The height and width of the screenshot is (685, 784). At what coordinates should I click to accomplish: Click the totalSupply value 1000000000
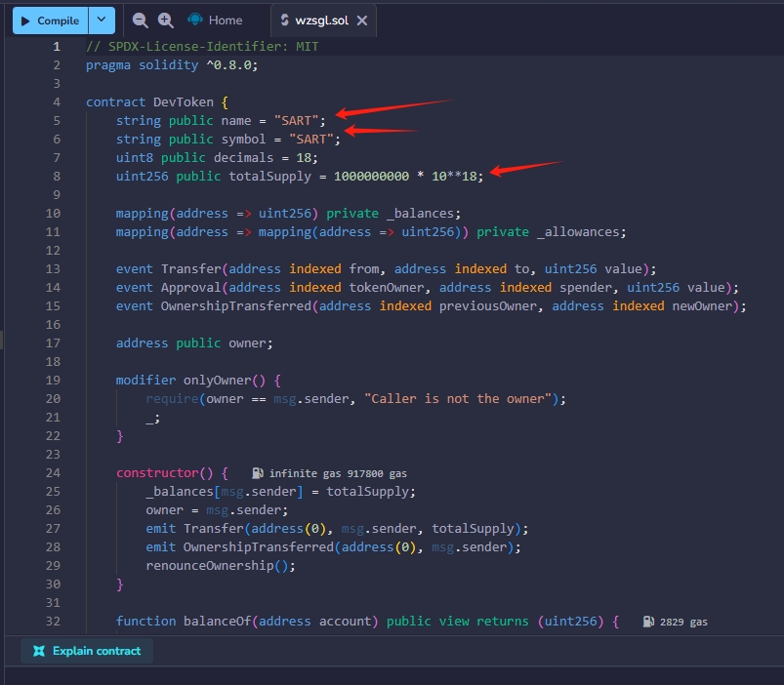coord(371,177)
